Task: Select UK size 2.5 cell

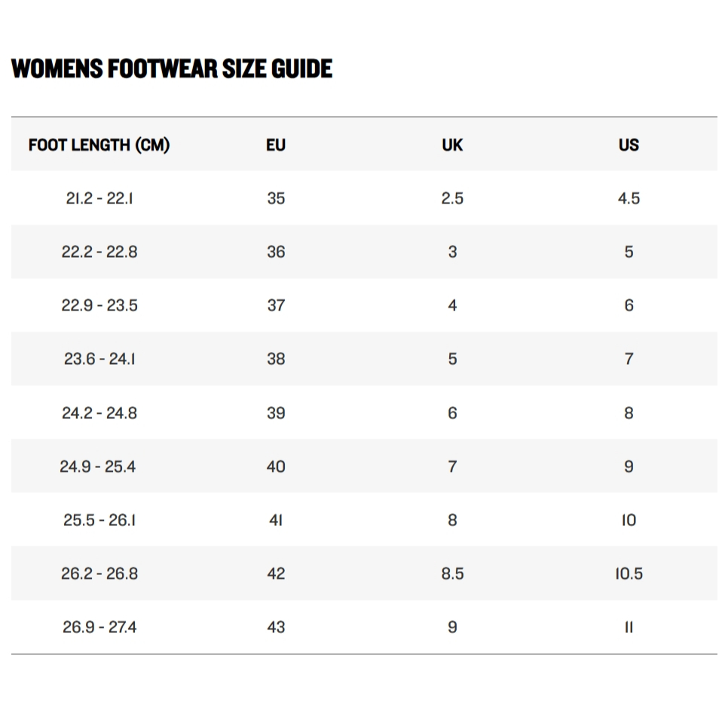Action: tap(452, 198)
